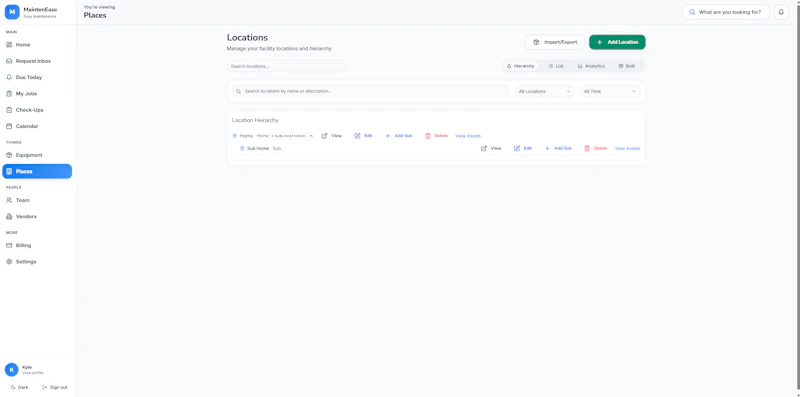Click the 'Home' location name in hierarchy
The width and height of the screenshot is (800, 397).
(246, 136)
